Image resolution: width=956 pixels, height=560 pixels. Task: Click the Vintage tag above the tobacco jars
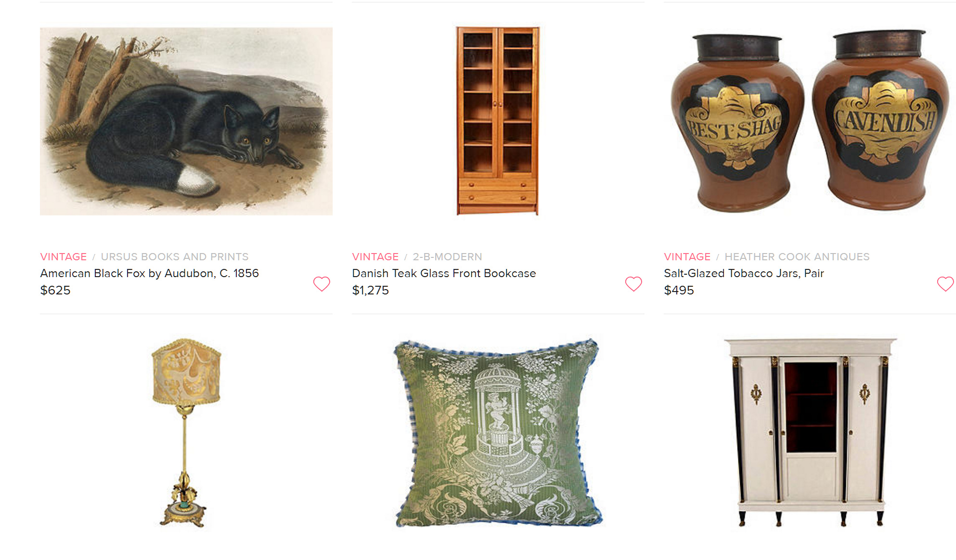point(687,257)
